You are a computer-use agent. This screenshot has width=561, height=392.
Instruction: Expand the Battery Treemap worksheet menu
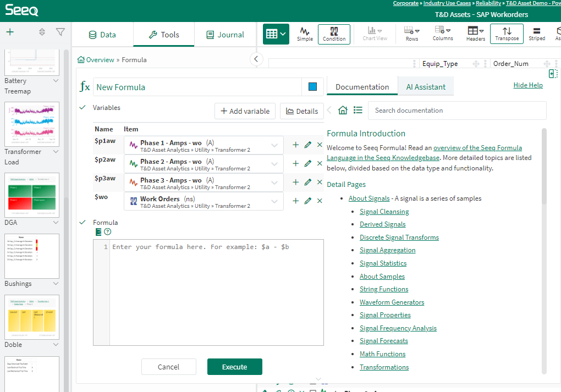56,81
